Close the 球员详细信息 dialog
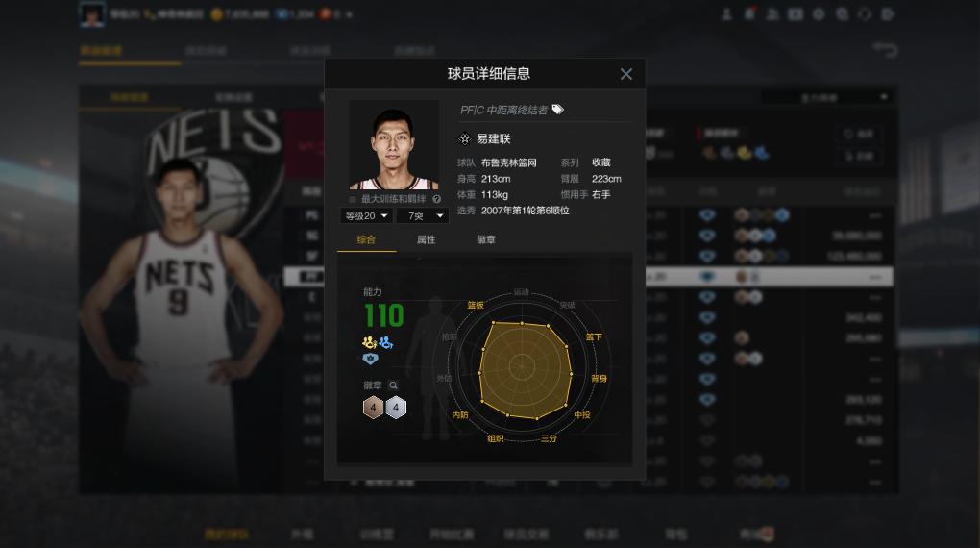The image size is (980, 548). [626, 74]
